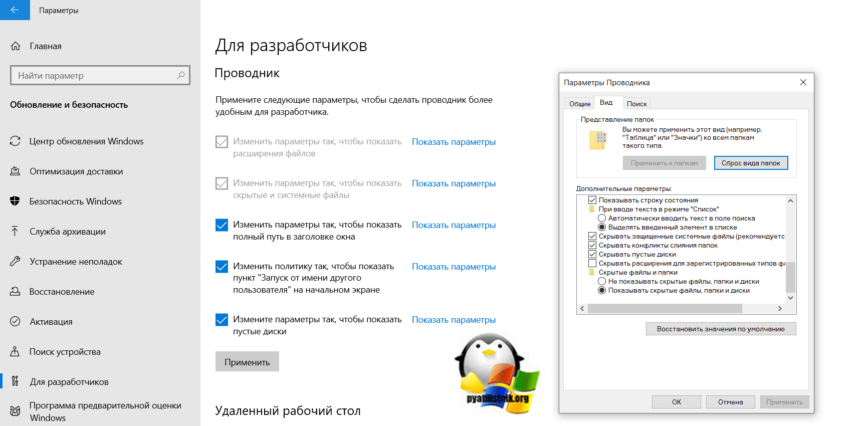Open the Главная home icon
Viewport: 868px width, 426px height.
pyautogui.click(x=16, y=46)
